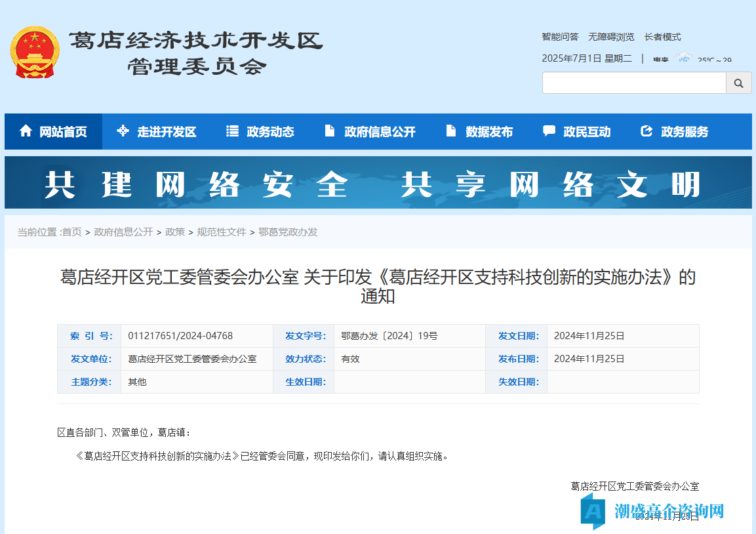Click the search magnifier icon
The width and height of the screenshot is (756, 534).
(738, 83)
